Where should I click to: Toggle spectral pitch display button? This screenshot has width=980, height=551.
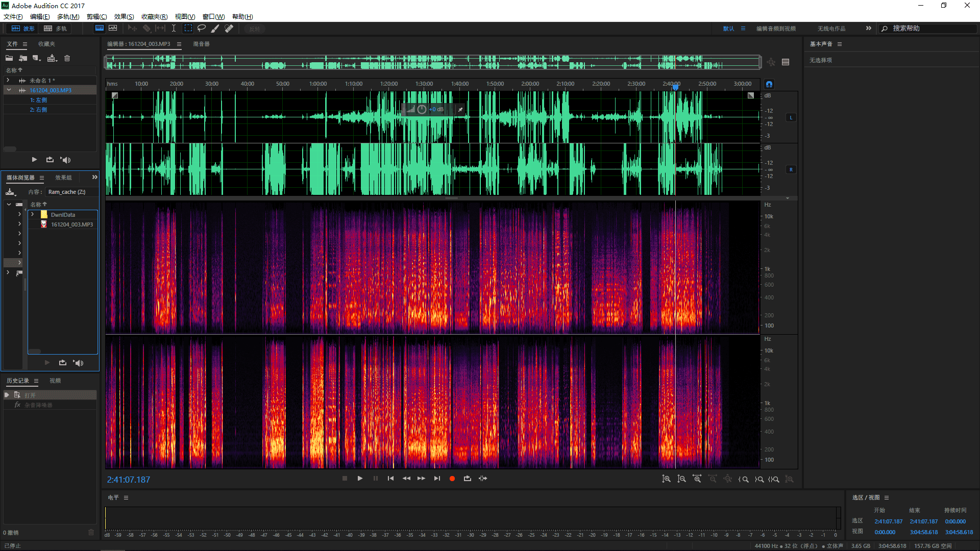click(113, 29)
